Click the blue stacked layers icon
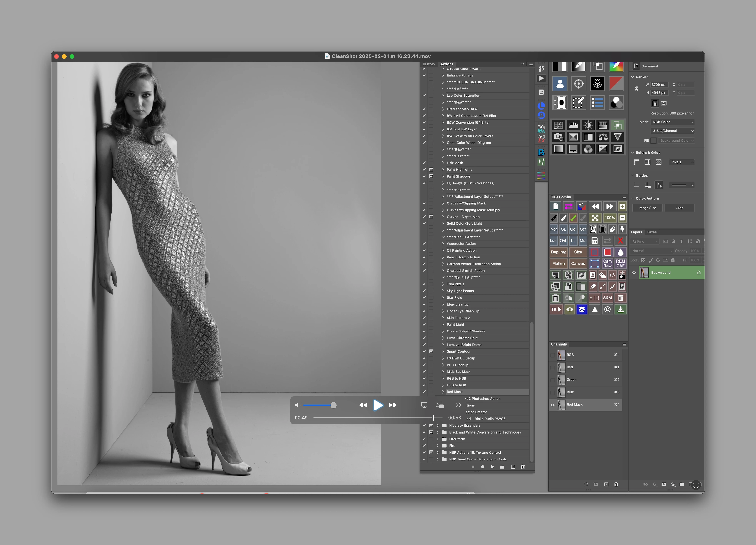This screenshot has height=545, width=756. (582, 309)
